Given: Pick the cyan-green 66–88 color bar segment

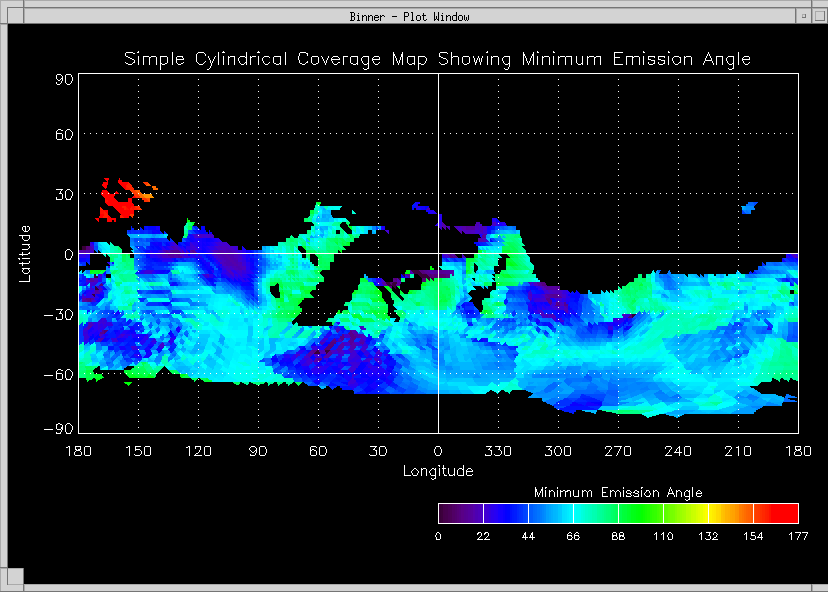Looking at the screenshot, I should [595, 513].
